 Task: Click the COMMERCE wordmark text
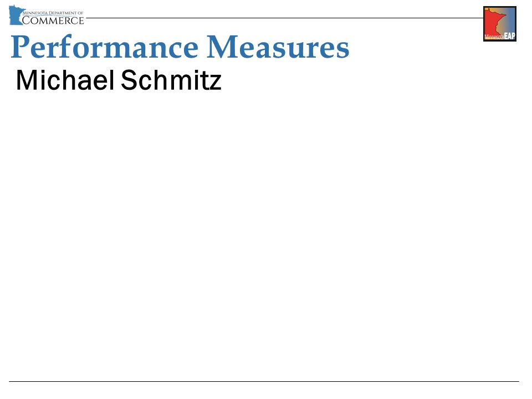pos(53,21)
